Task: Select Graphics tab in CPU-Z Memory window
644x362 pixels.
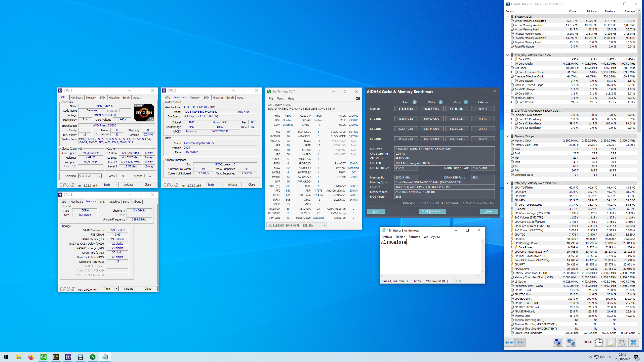Action: pos(115,202)
